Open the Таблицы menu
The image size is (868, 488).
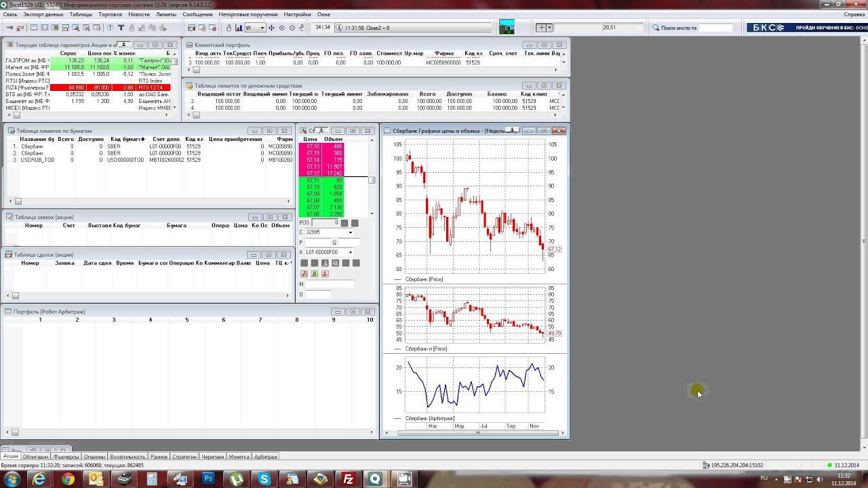pos(81,14)
